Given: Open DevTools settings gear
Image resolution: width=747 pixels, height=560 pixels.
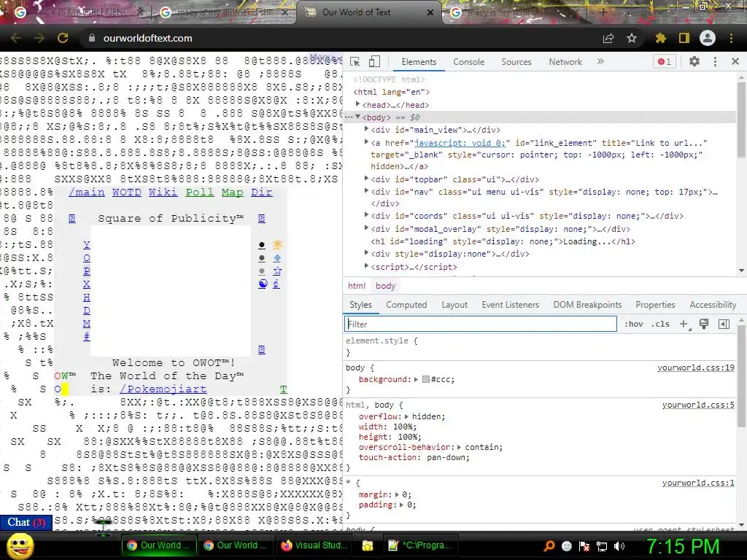Looking at the screenshot, I should (x=694, y=61).
